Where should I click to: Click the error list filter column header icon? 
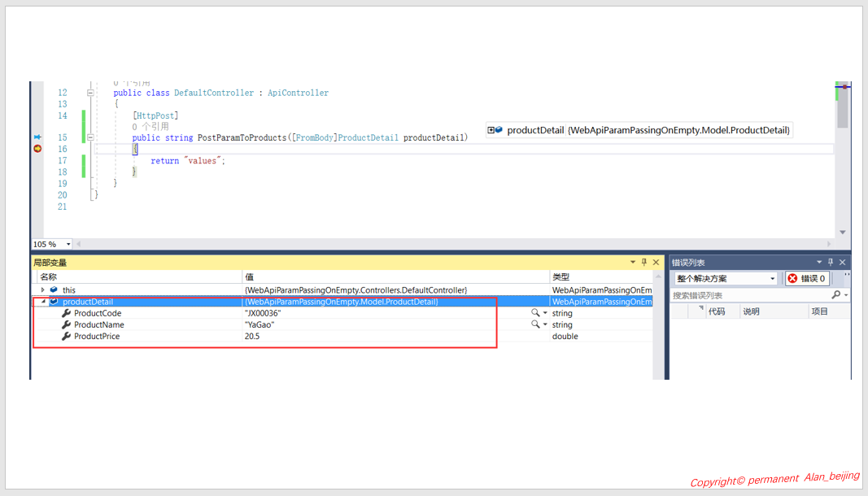click(700, 308)
